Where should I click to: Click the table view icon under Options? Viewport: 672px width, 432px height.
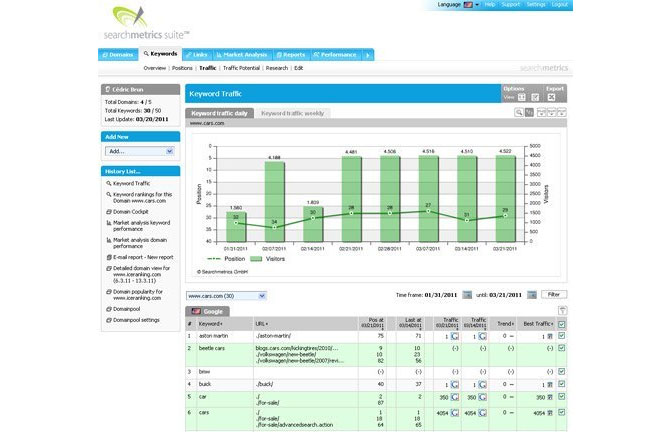pyautogui.click(x=522, y=97)
